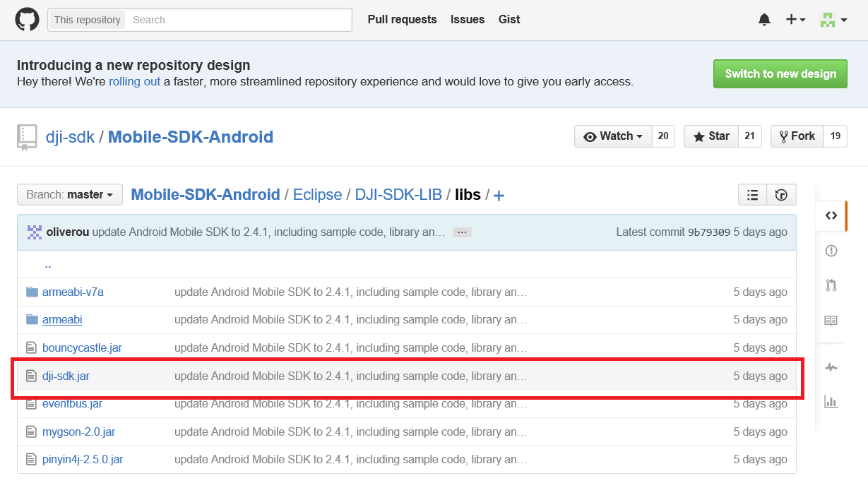Click the plus to create a new file
The image size is (868, 500).
click(x=499, y=196)
